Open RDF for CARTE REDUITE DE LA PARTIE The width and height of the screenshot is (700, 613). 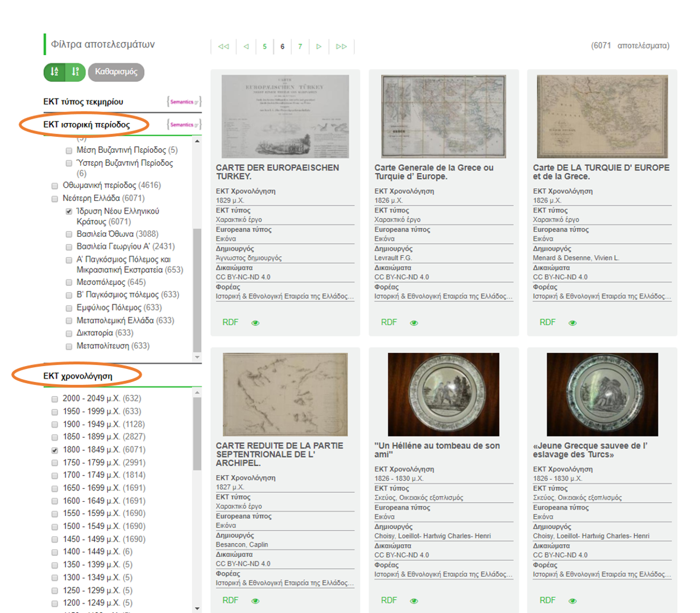click(x=231, y=600)
